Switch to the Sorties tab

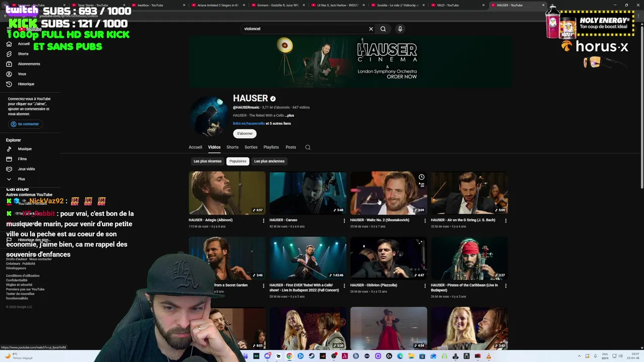coord(251,147)
